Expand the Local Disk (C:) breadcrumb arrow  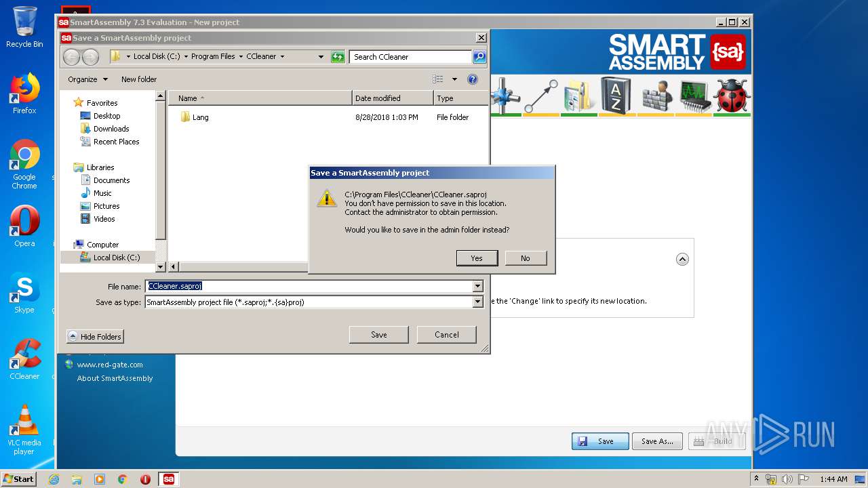point(185,57)
